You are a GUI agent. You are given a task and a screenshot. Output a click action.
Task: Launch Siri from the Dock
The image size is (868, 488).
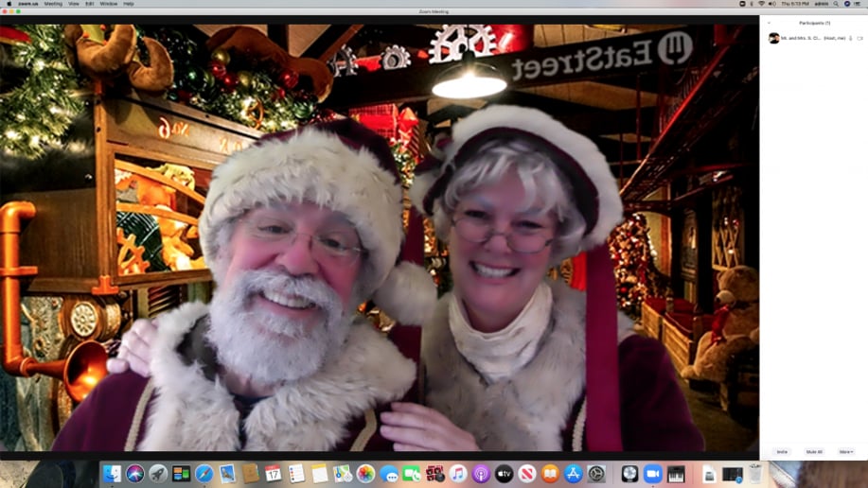tap(134, 474)
